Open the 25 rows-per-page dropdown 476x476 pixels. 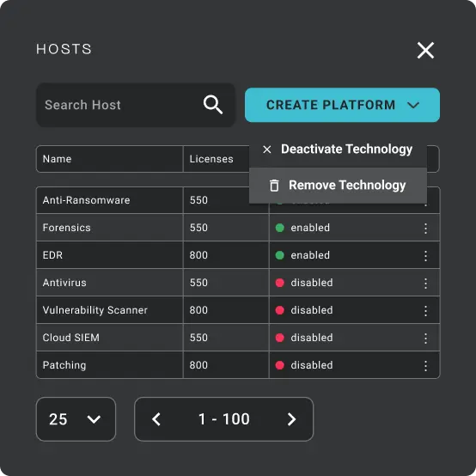click(x=76, y=419)
